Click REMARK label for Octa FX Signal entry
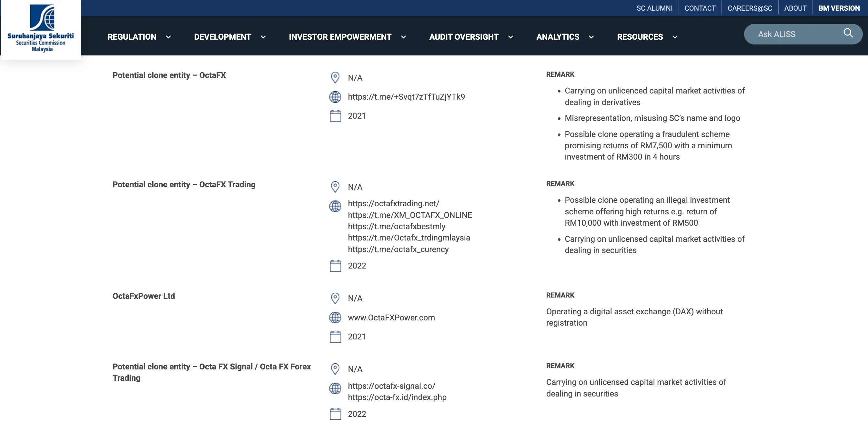The width and height of the screenshot is (868, 421). [560, 366]
